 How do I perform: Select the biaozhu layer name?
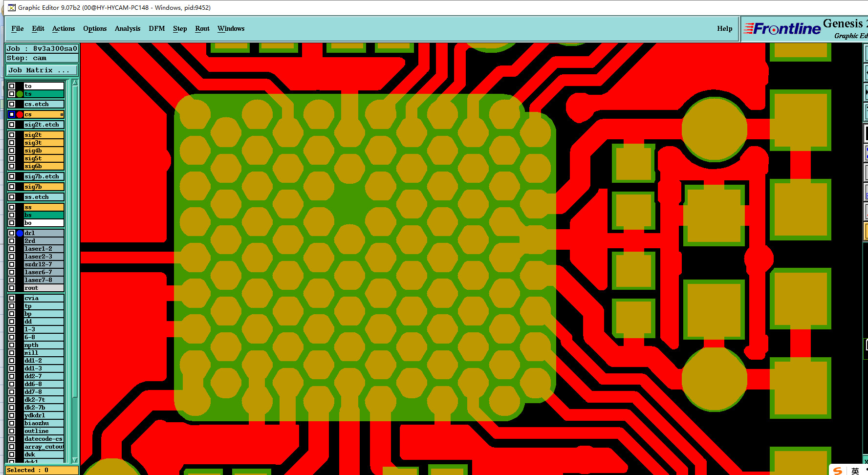click(x=44, y=423)
